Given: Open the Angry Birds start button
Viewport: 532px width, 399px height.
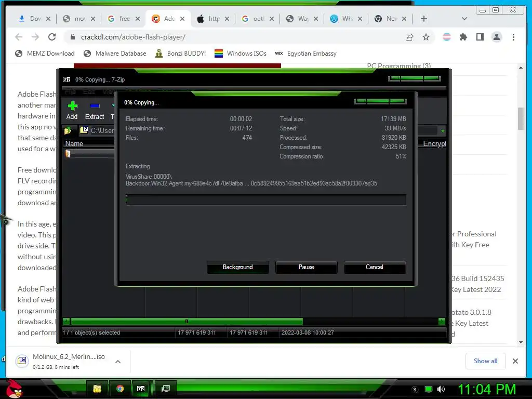Looking at the screenshot, I should point(14,389).
